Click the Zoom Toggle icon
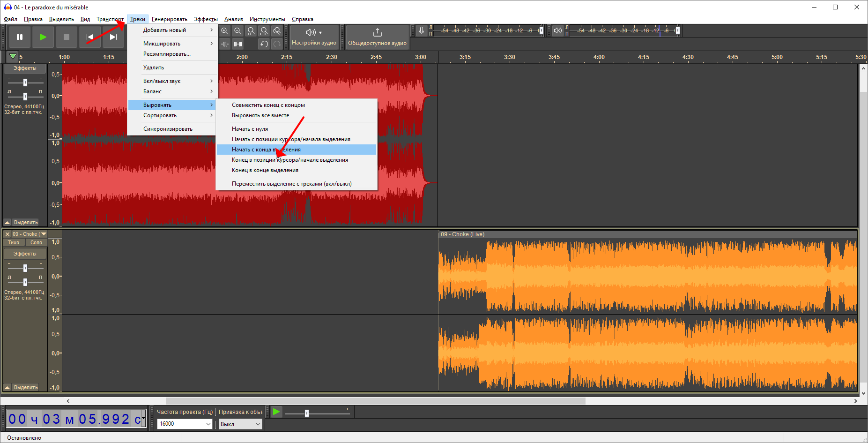 (x=277, y=31)
